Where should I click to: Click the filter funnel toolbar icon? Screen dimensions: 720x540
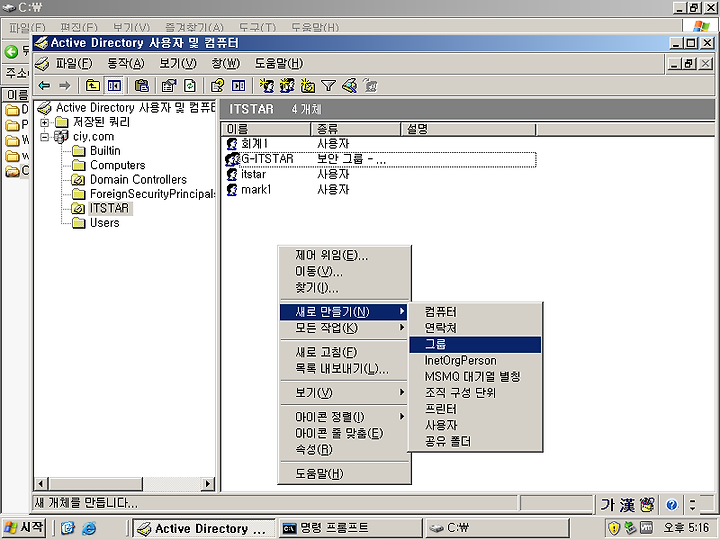(328, 85)
